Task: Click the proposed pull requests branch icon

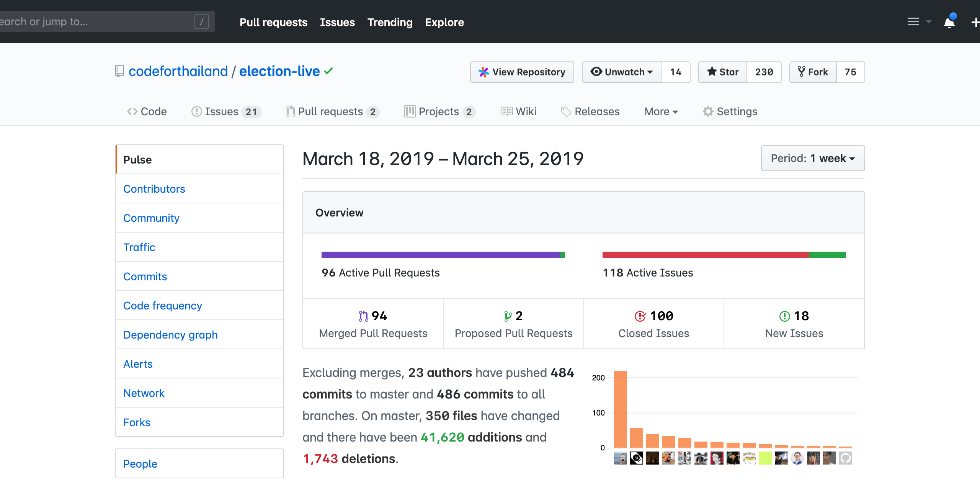Action: pyautogui.click(x=508, y=316)
